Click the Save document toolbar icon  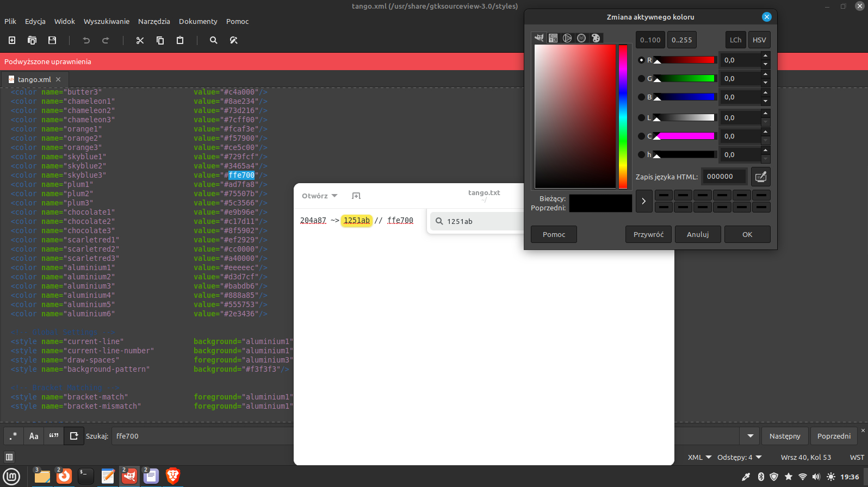pos(52,40)
